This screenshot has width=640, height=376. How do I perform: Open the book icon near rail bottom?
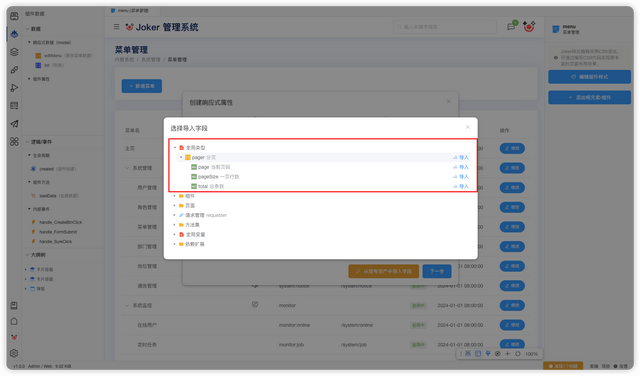coord(14,306)
